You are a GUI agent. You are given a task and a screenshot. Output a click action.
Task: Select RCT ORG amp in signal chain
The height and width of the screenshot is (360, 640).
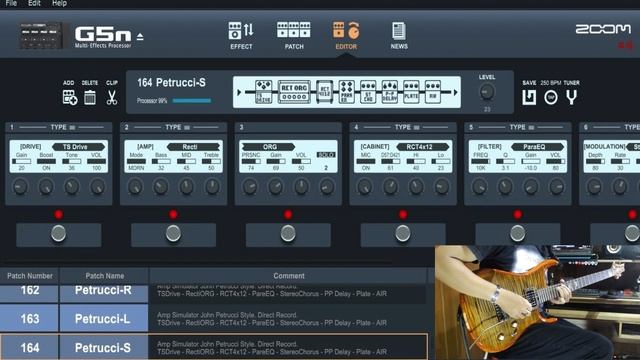click(294, 92)
